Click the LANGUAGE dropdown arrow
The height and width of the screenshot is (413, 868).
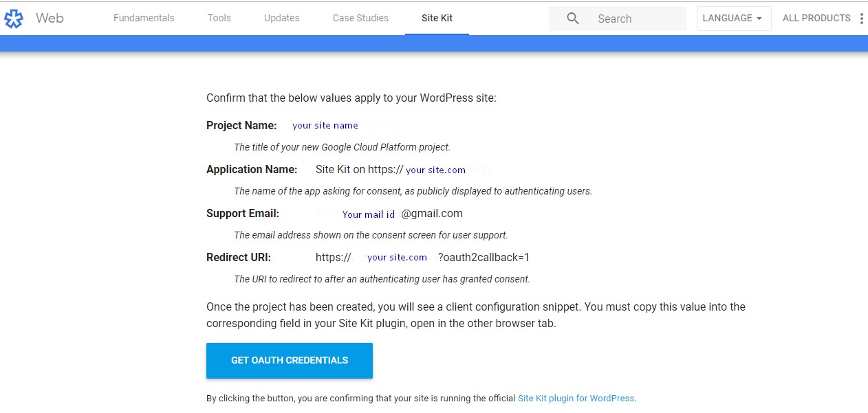click(x=759, y=19)
